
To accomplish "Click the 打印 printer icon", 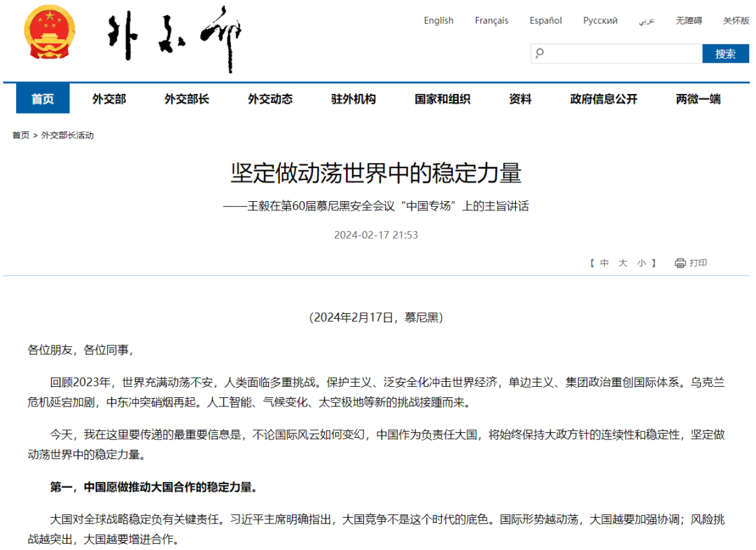I will 679,263.
